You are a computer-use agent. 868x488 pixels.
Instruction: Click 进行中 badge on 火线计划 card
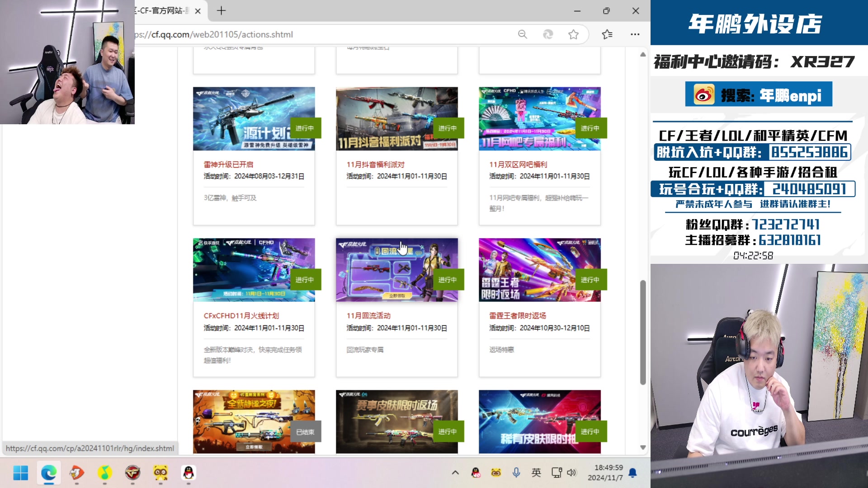coord(305,280)
